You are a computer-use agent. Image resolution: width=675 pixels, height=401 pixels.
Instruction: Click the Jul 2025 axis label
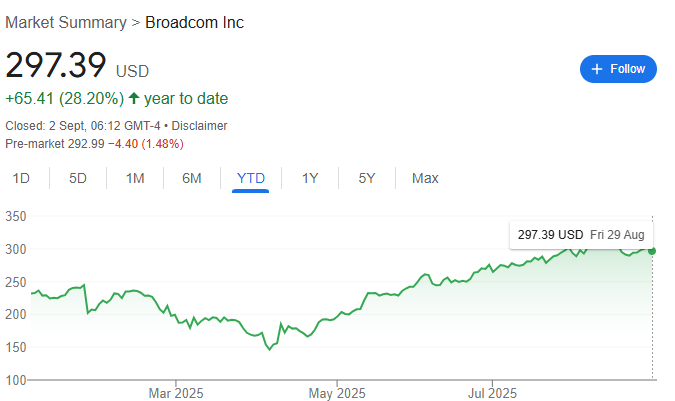coord(492,393)
